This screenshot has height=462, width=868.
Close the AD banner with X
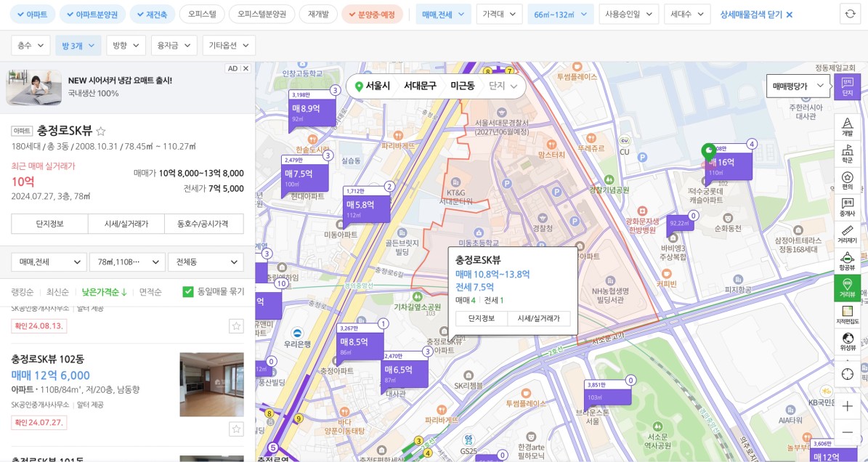(x=246, y=68)
